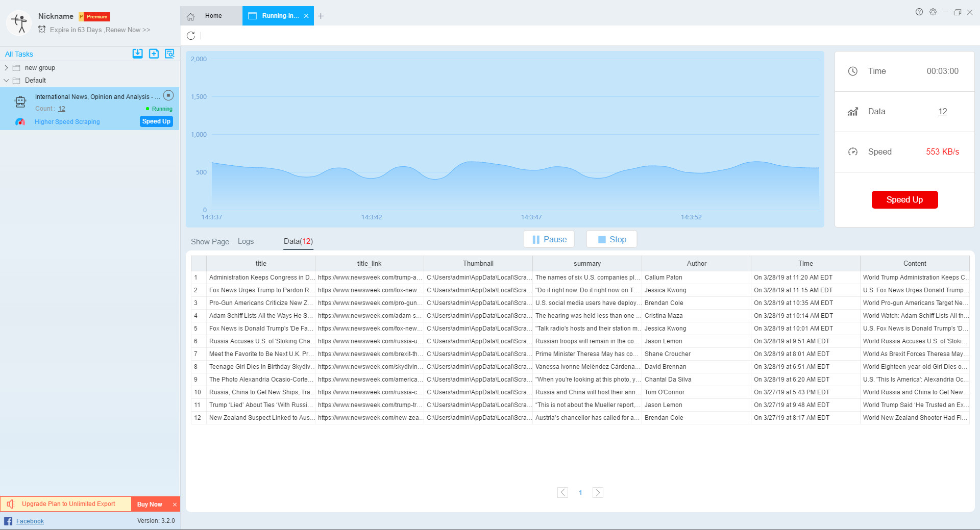
Task: Pause the scraping task
Action: (549, 239)
